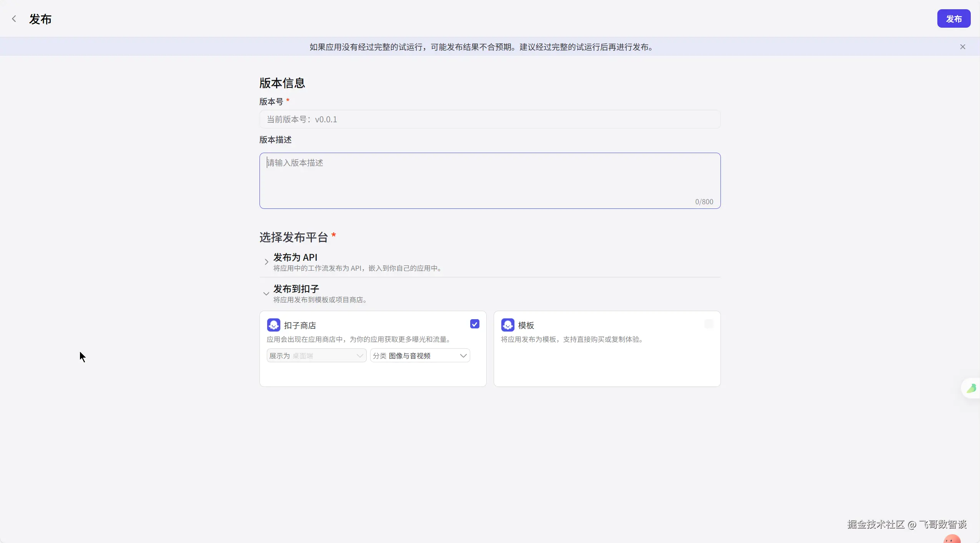Collapse the 发布到扣子 section chevron
Viewport: 980px width, 543px height.
(x=266, y=293)
